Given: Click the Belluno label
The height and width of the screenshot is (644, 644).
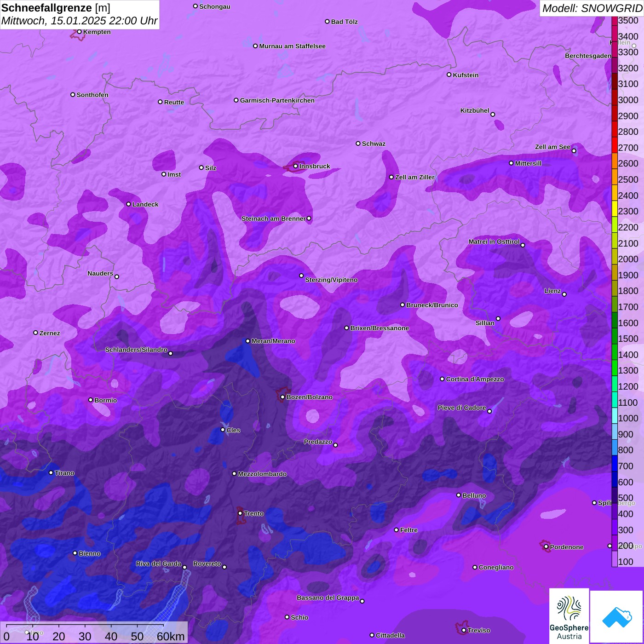Looking at the screenshot, I should (474, 495).
